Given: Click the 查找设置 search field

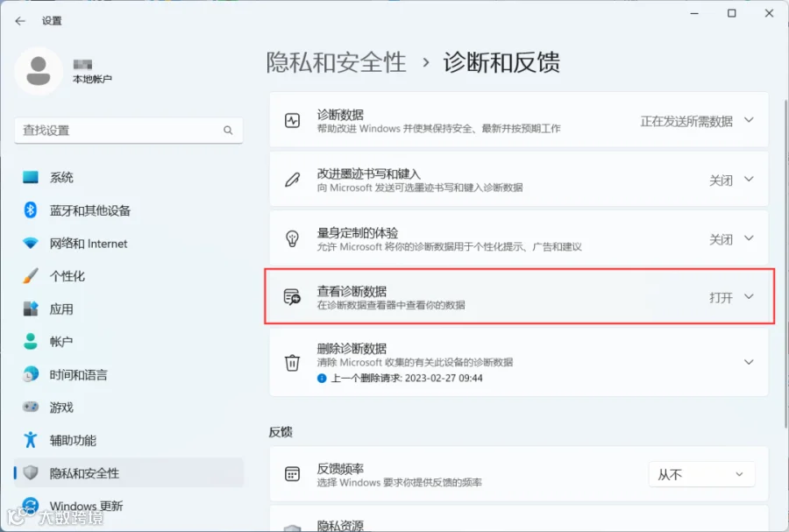Looking at the screenshot, I should coord(129,131).
